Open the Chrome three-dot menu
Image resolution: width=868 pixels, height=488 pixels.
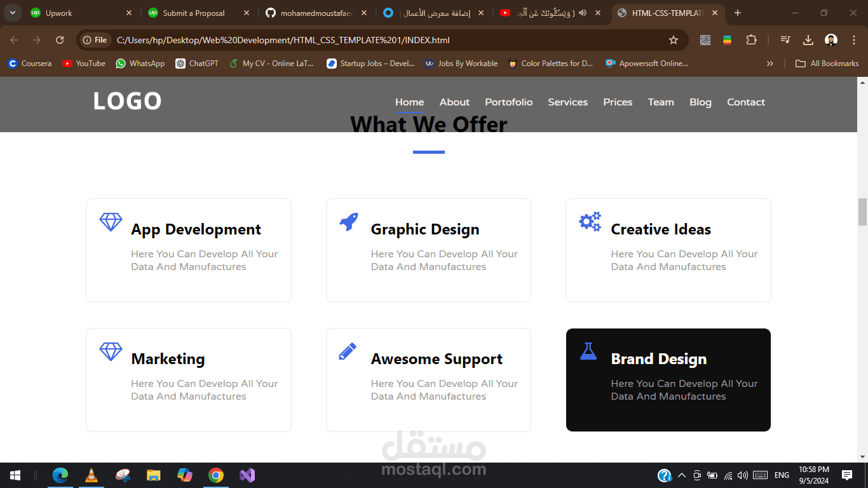coord(853,40)
